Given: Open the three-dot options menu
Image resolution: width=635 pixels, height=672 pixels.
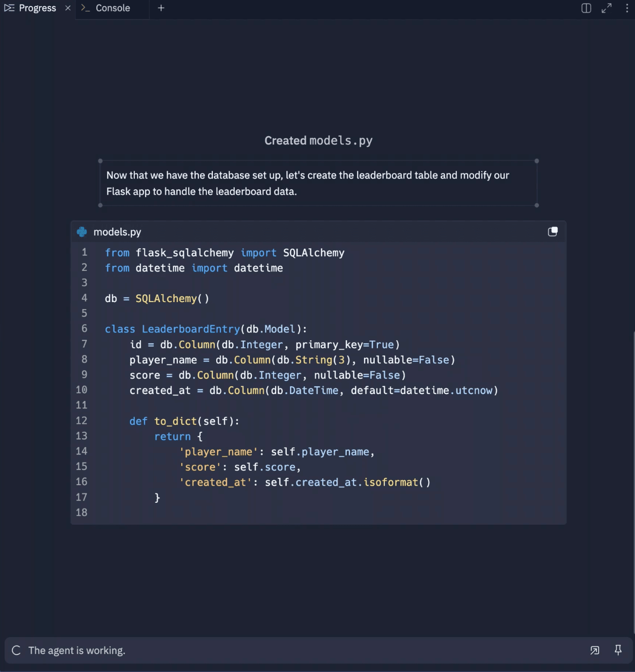Looking at the screenshot, I should coord(627,8).
